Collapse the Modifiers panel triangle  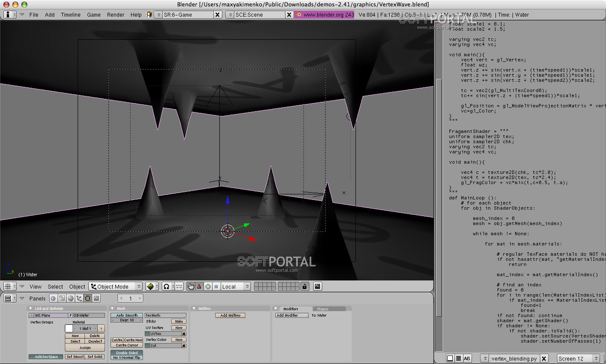(276, 309)
